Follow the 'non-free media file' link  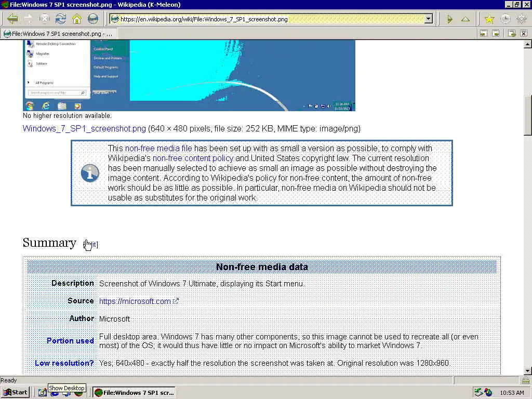pos(158,148)
